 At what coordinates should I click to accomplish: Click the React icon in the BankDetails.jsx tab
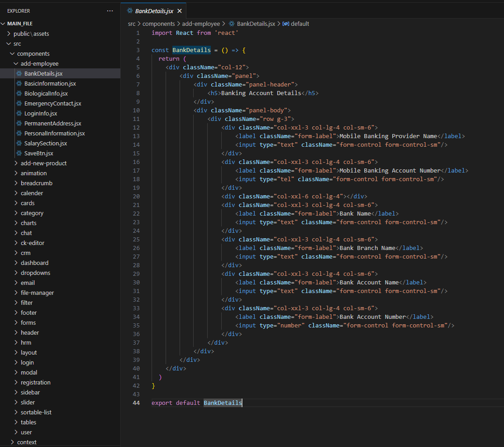point(129,11)
